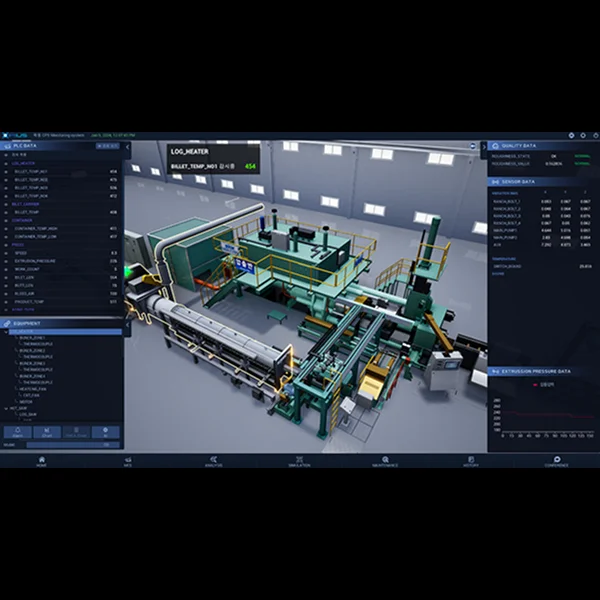Viewport: 600px width, 600px height.
Task: Click the SWITCH_BOARD temperature row
Action: tap(541, 266)
